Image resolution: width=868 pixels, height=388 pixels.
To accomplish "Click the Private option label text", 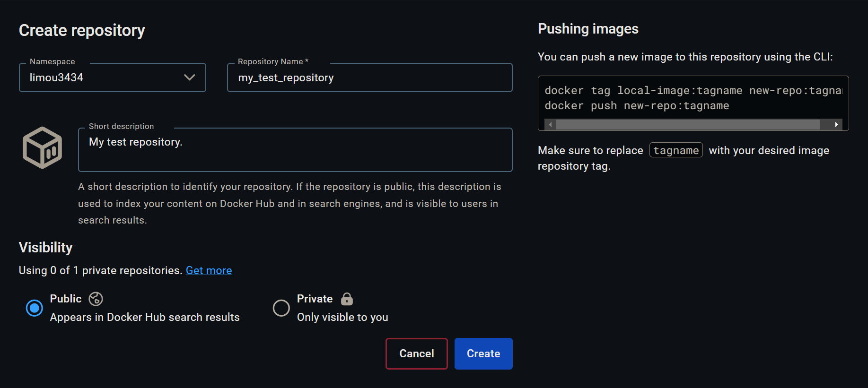I will click(x=315, y=299).
